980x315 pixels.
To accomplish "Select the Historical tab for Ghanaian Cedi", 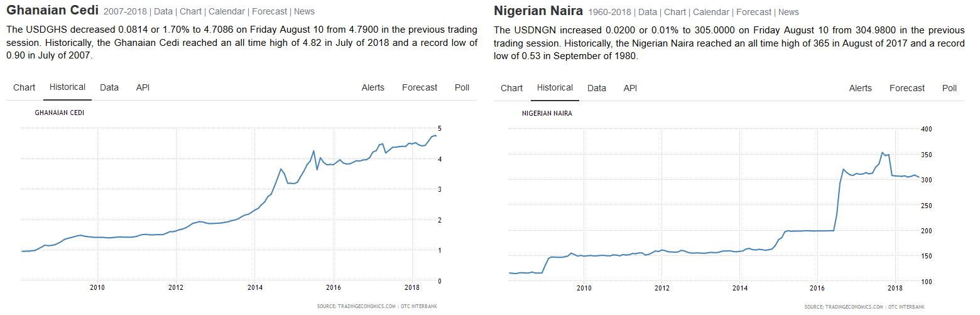I will coord(67,87).
